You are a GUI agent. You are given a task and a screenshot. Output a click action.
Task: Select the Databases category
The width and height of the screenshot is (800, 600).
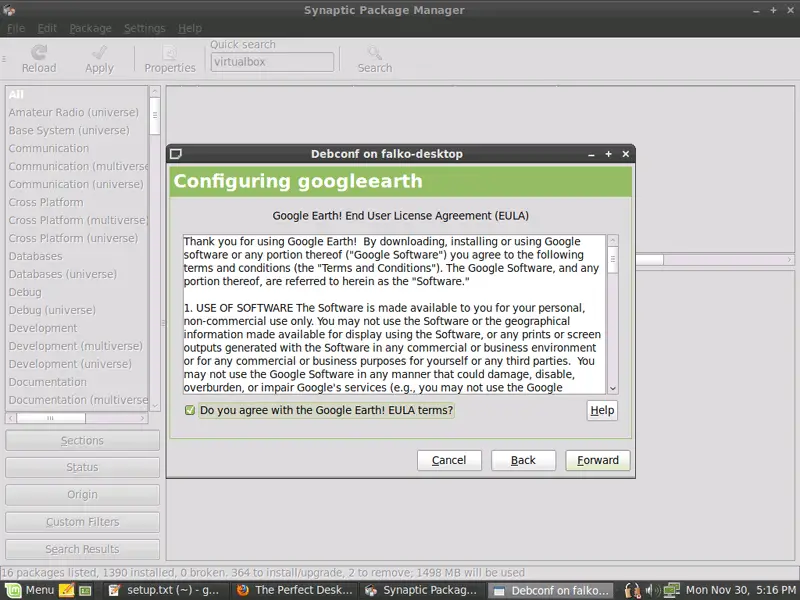point(77,256)
